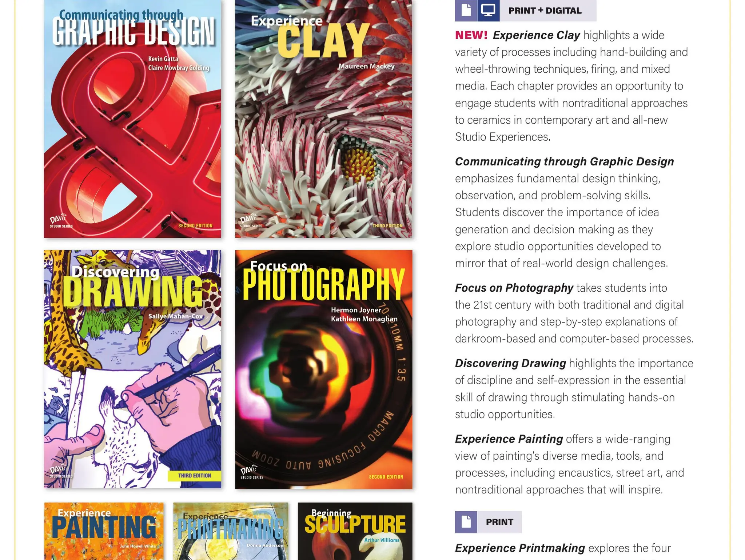Click the bold Experience Clay title in description
Viewport: 745px width, 560px height.
click(x=536, y=35)
